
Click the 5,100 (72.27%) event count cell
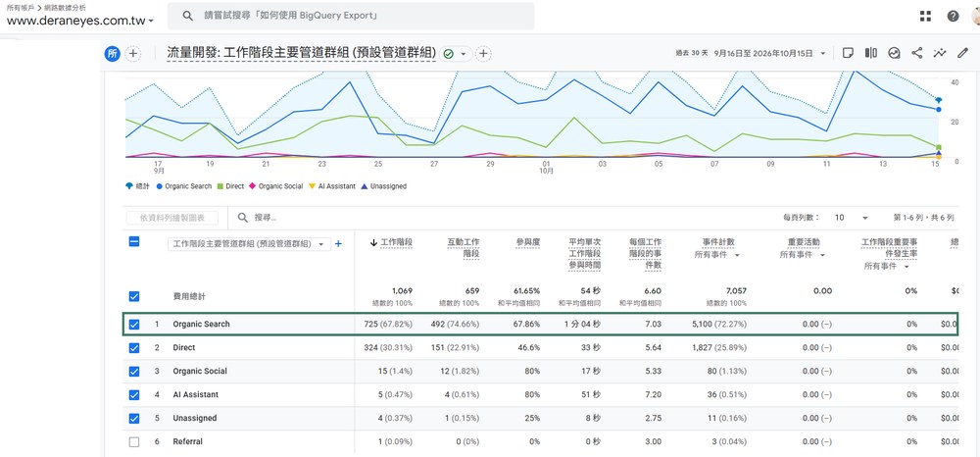[x=719, y=325]
